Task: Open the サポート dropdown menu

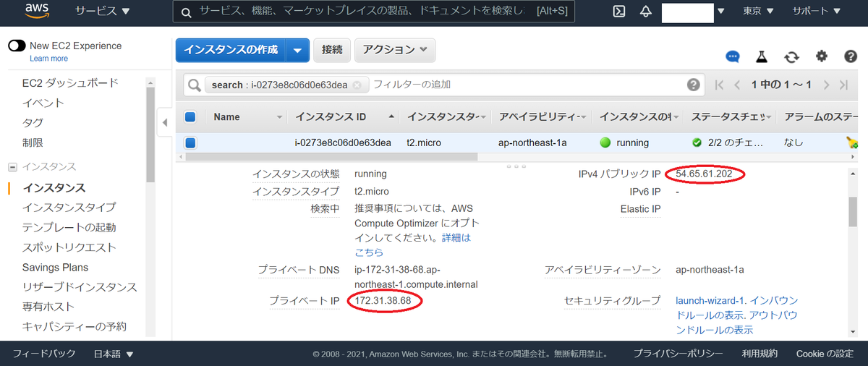Action: tap(816, 12)
